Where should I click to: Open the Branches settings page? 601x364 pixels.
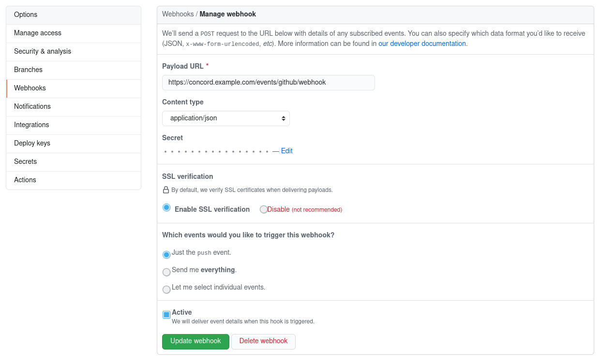(28, 70)
